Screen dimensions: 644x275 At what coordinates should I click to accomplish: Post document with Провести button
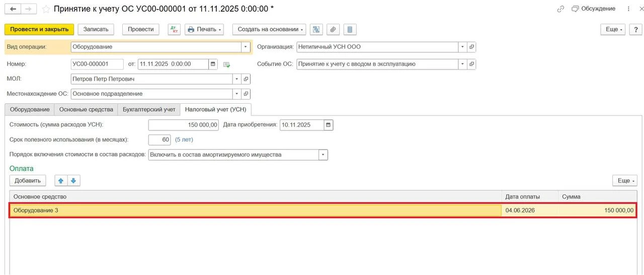[x=141, y=29]
